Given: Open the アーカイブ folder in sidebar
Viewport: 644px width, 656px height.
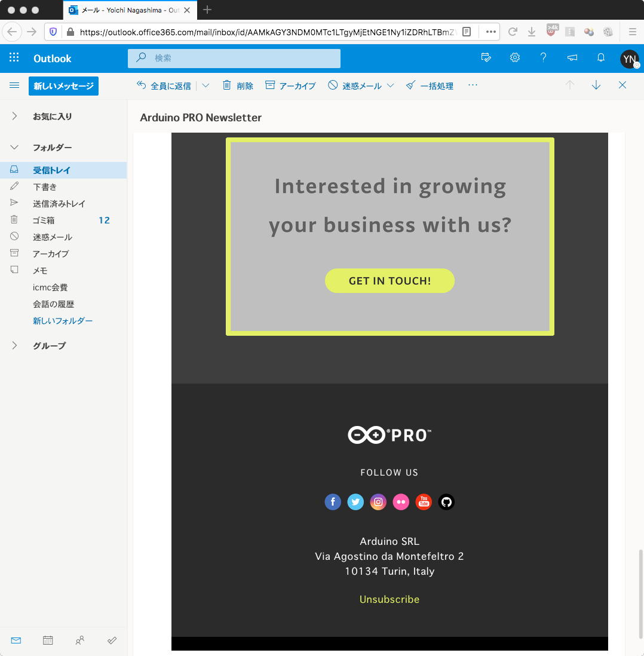Looking at the screenshot, I should 63,254.
